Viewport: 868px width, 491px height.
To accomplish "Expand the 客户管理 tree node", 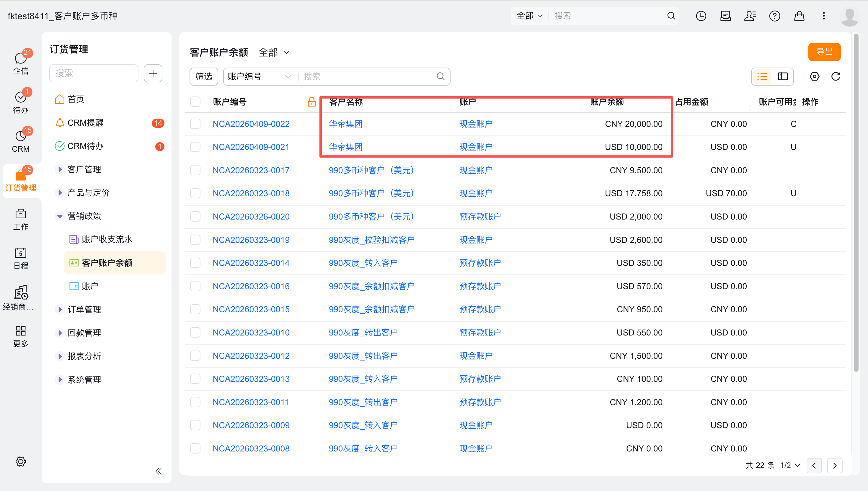I will click(x=60, y=169).
